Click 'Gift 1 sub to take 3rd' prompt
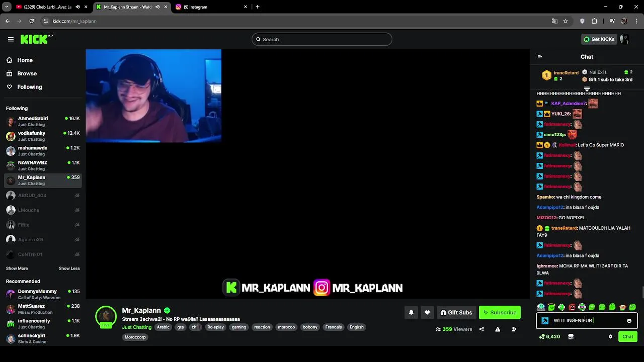 [x=610, y=79]
